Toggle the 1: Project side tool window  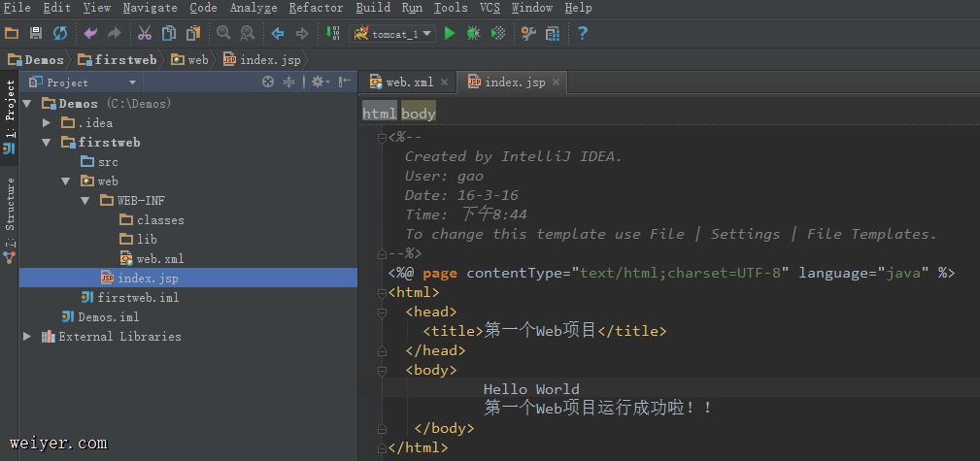coord(10,118)
